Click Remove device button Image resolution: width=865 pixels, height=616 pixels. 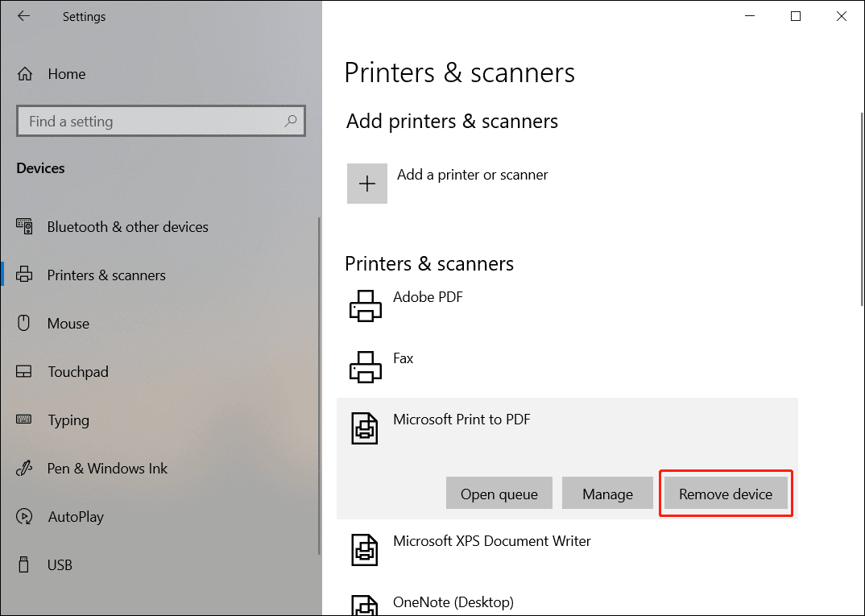726,494
